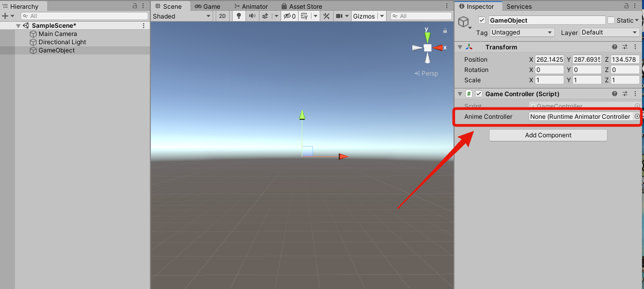Click the Gizmos button
Image resolution: width=644 pixels, height=289 pixels.
click(364, 16)
